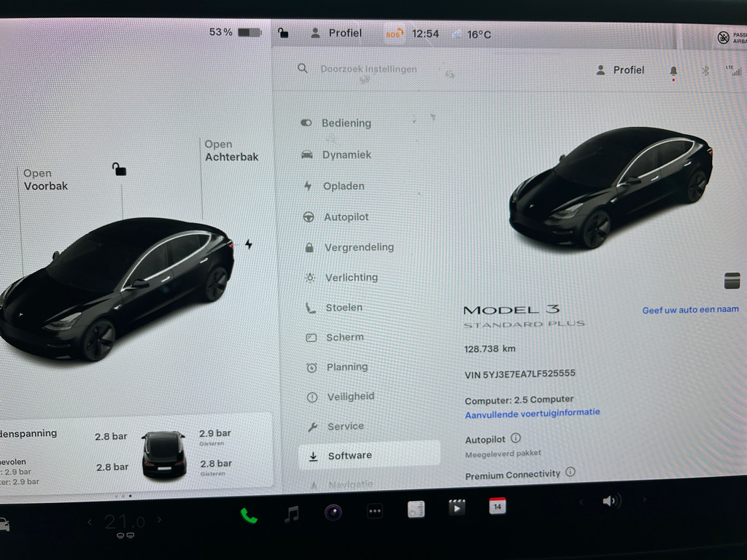Toggle the lock icon in the status bar
Viewport: 747px width, 560px height.
click(x=283, y=33)
